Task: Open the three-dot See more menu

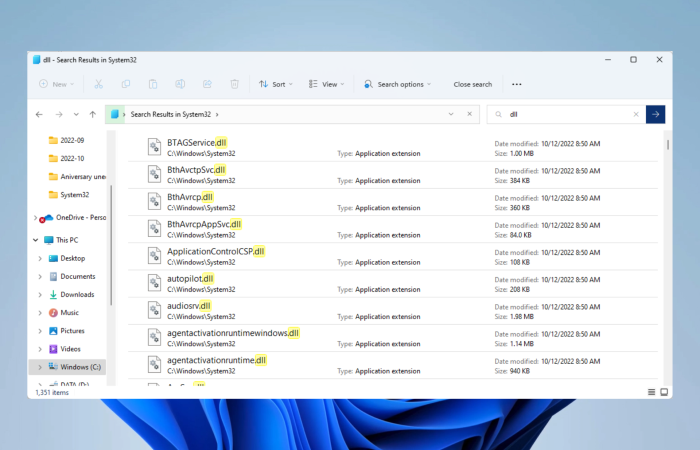Action: pos(517,84)
